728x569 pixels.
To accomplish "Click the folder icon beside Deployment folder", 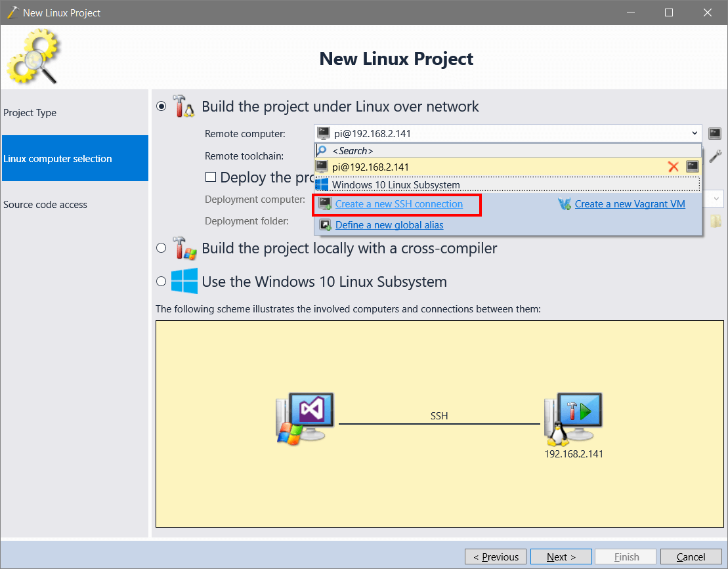I will [x=716, y=221].
